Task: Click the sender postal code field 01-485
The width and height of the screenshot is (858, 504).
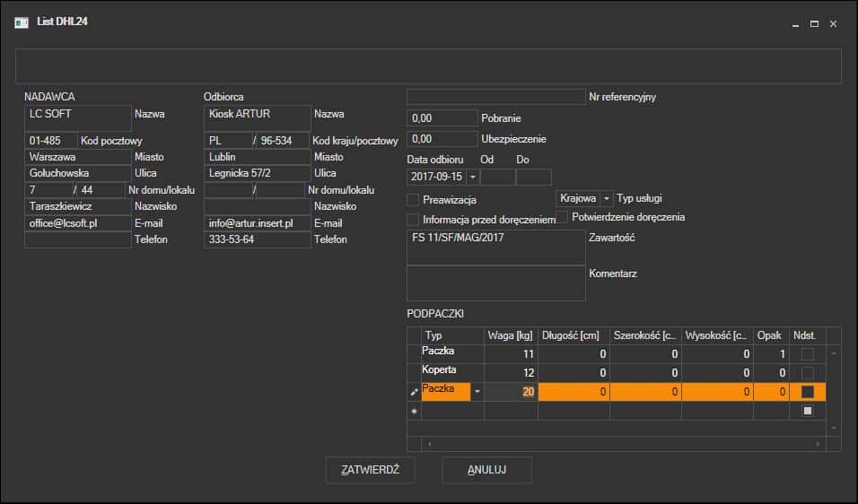Action: click(x=50, y=141)
